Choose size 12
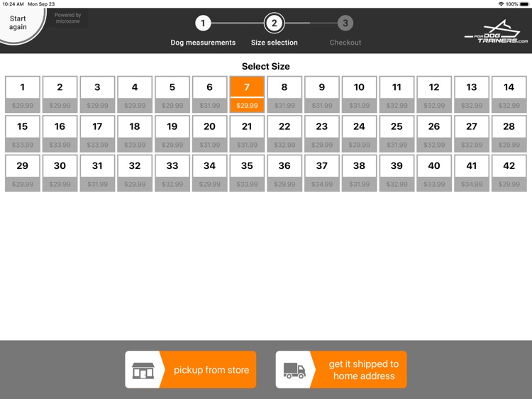This screenshot has width=532, height=399. 434,94
